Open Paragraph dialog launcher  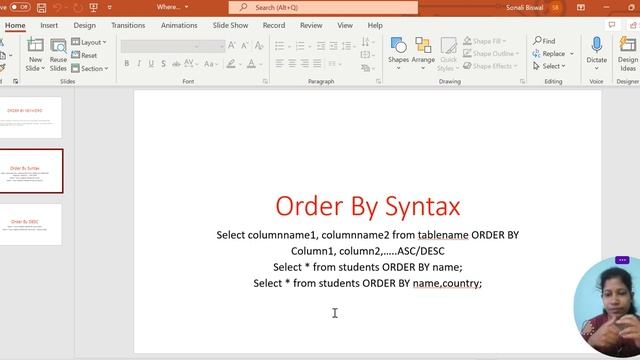point(378,81)
